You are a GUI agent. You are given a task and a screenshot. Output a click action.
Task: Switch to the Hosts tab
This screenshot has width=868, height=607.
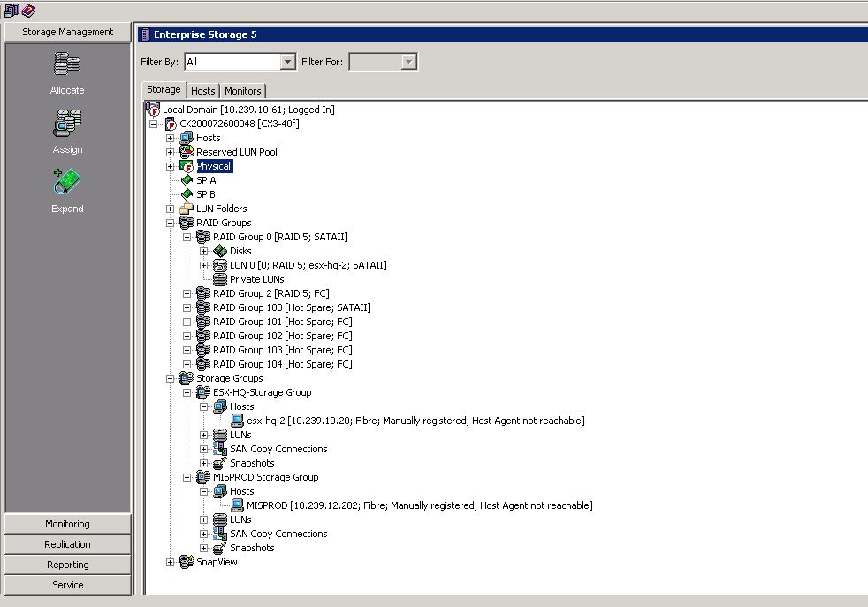click(x=202, y=91)
